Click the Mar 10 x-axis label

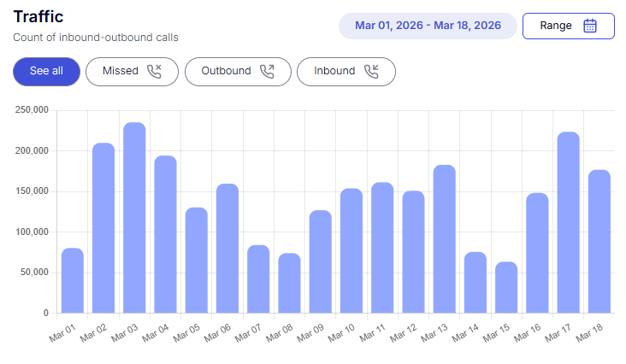pos(342,332)
